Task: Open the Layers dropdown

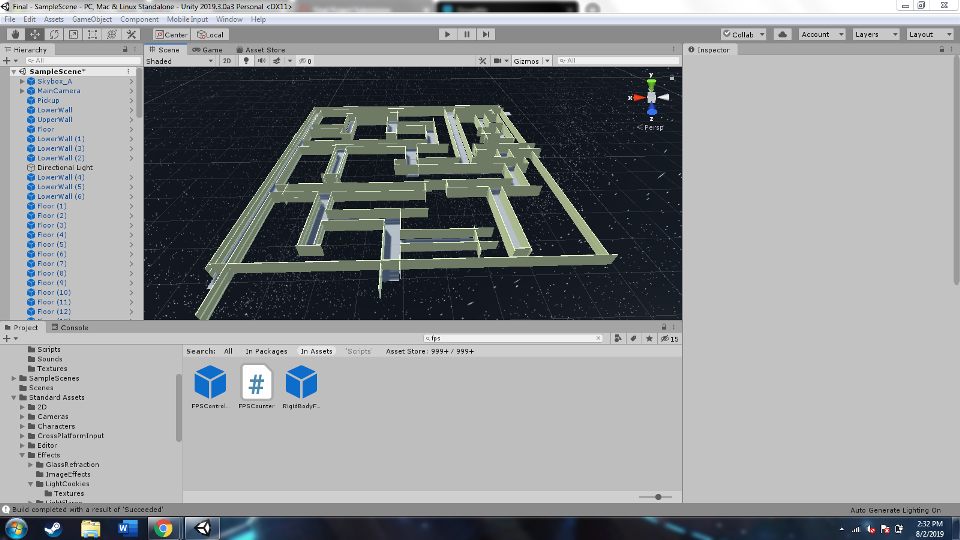Action: [875, 34]
